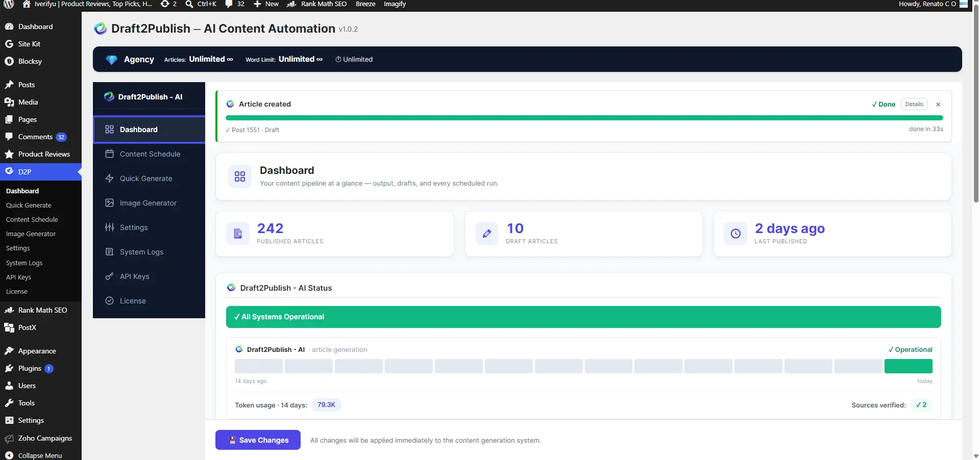Viewport: 980px width, 460px height.
Task: Open the Media library
Action: coord(41,102)
